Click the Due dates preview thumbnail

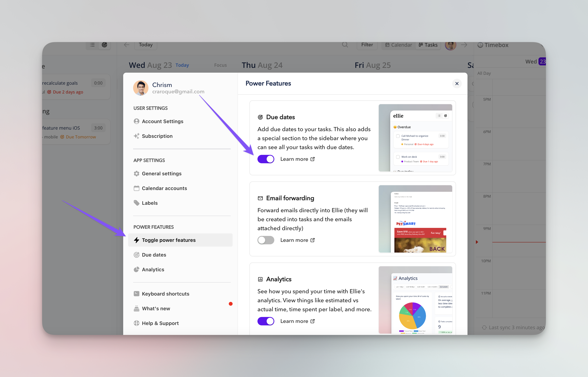(415, 138)
